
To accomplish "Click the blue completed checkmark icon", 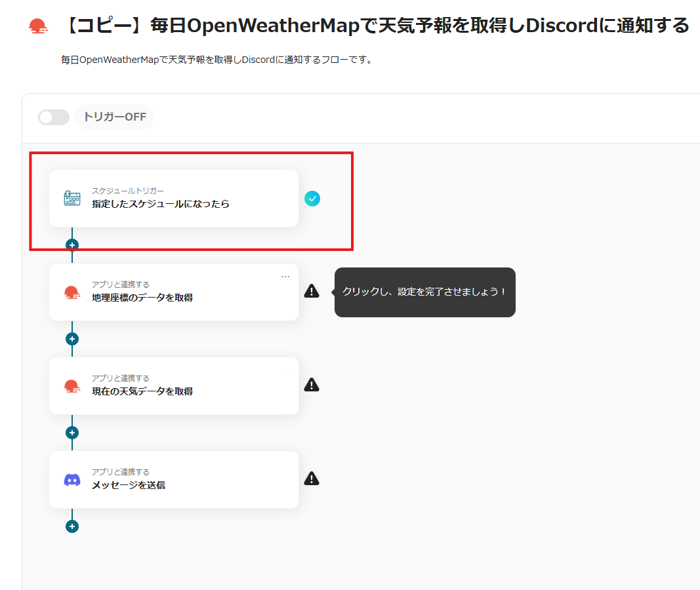I will 312,199.
